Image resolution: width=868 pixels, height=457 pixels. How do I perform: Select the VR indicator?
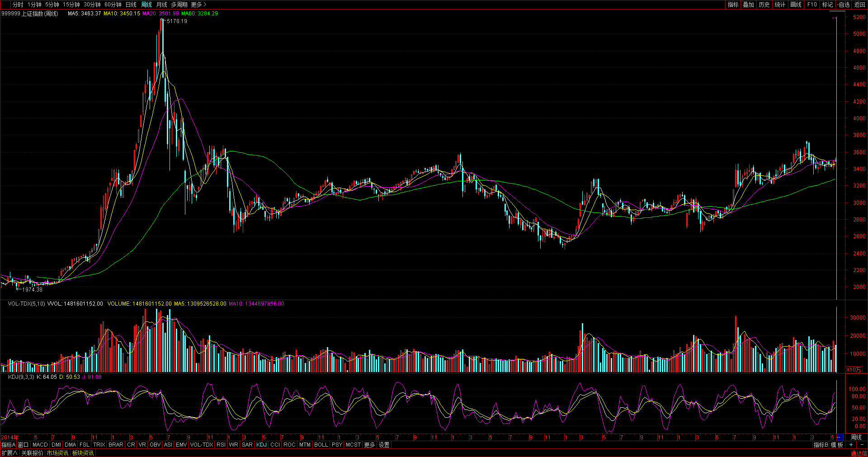142,445
